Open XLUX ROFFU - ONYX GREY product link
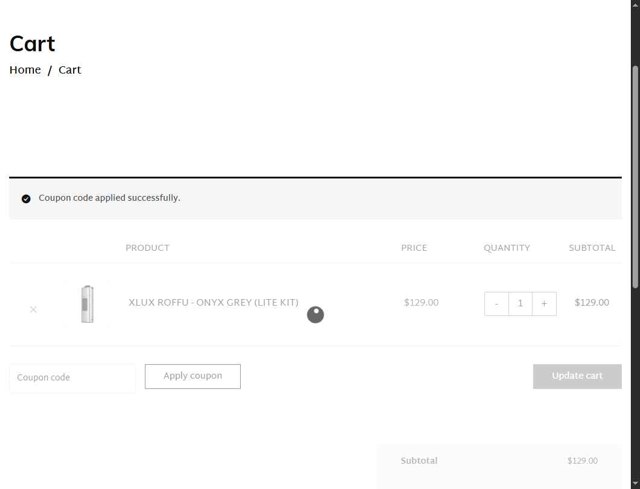This screenshot has height=489, width=640. [213, 302]
